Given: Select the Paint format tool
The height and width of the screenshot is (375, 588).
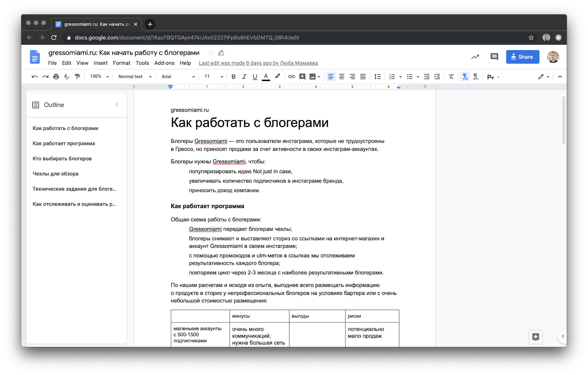Looking at the screenshot, I should (77, 77).
